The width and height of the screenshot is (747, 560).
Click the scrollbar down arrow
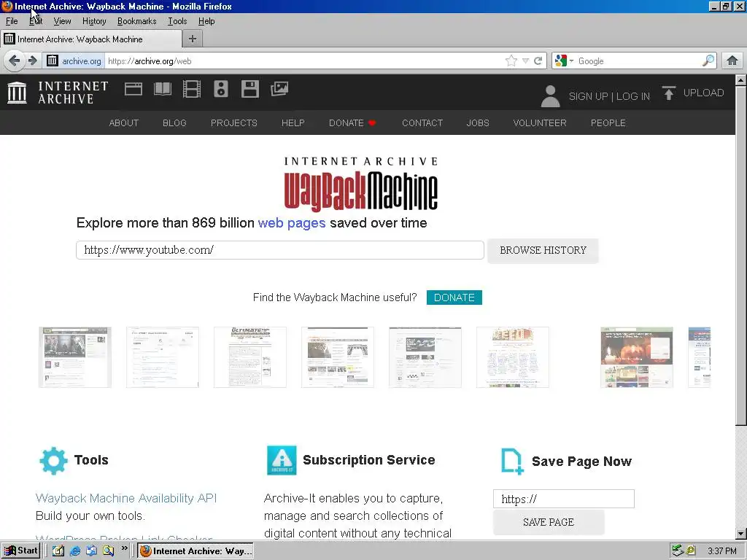point(741,533)
